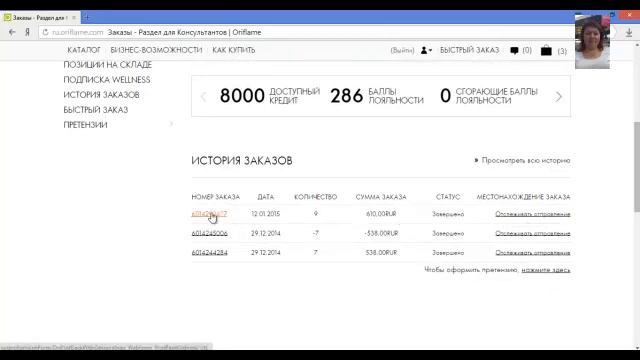640x360 pixels.
Task: Go back with the browser back arrow
Action: [12, 32]
